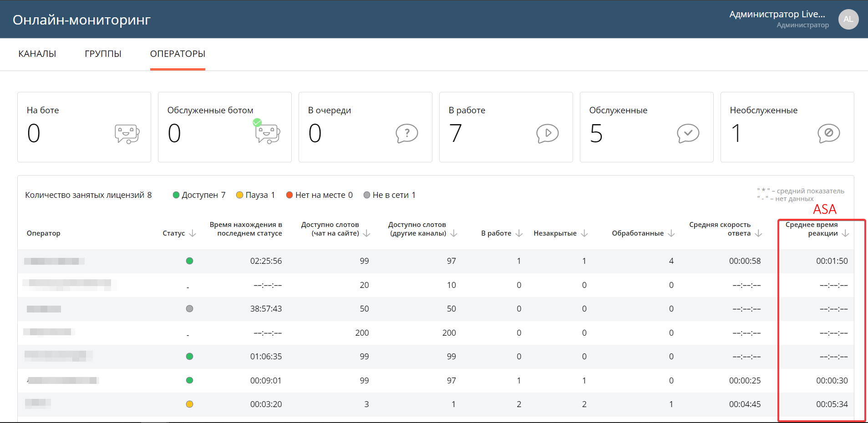This screenshot has width=868, height=423.
Task: Click Обработанные value 4
Action: 671,261
